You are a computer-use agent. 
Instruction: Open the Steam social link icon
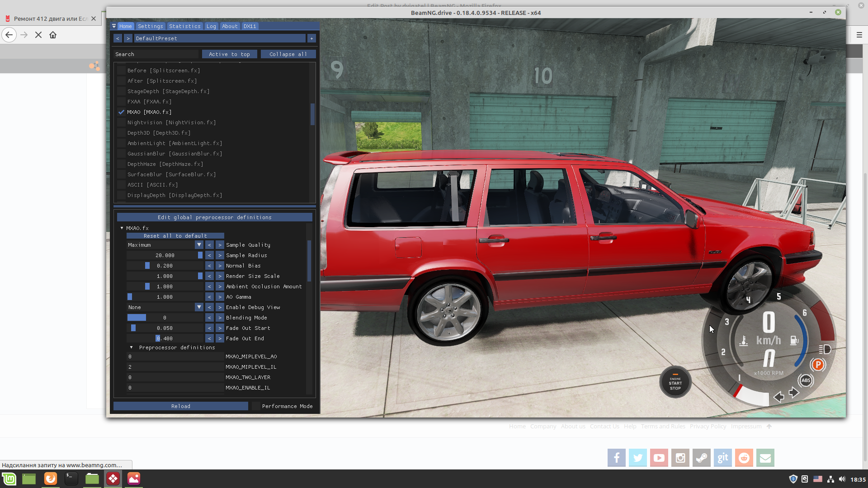pos(701,458)
